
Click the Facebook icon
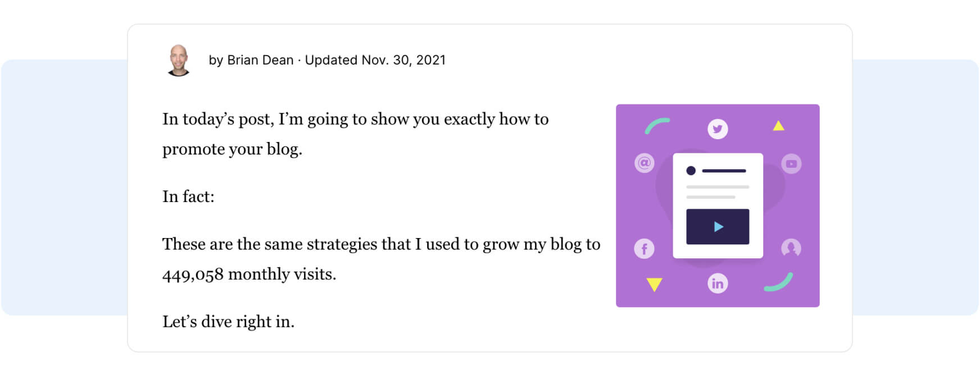(645, 249)
